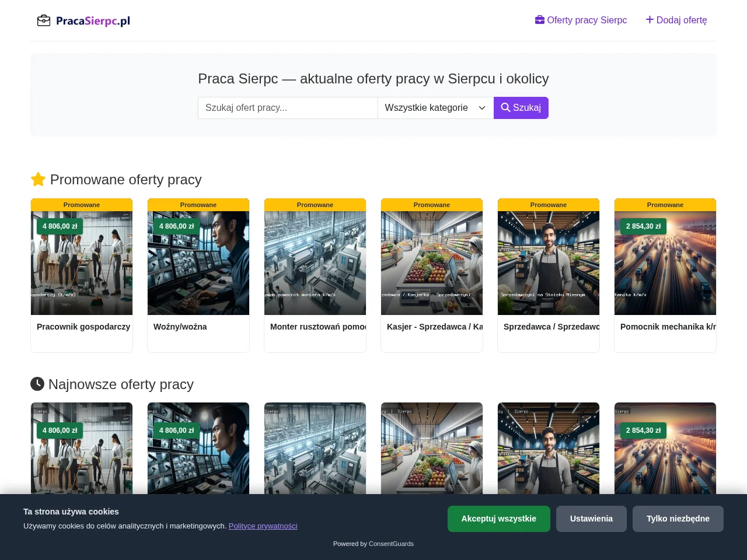Click Dodaj ofertę link

click(676, 20)
